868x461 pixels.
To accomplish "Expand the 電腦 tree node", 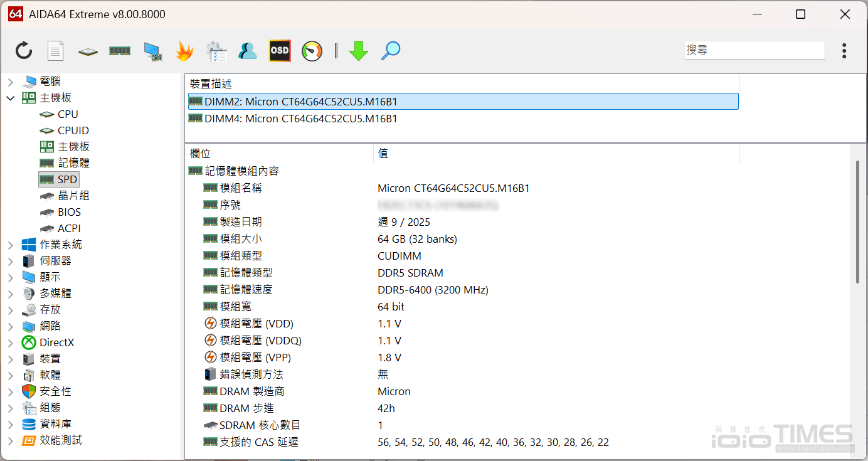I will [11, 82].
